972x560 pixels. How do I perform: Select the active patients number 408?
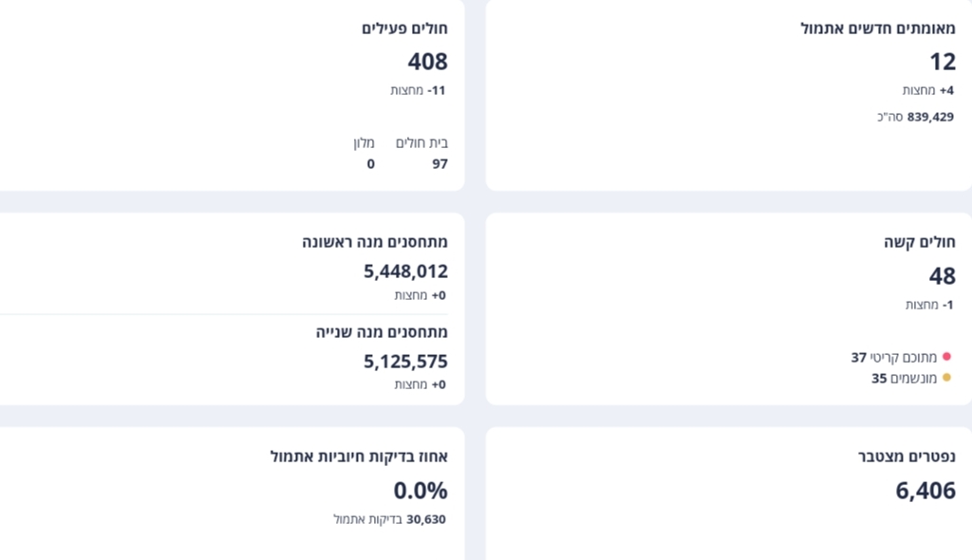(x=427, y=63)
